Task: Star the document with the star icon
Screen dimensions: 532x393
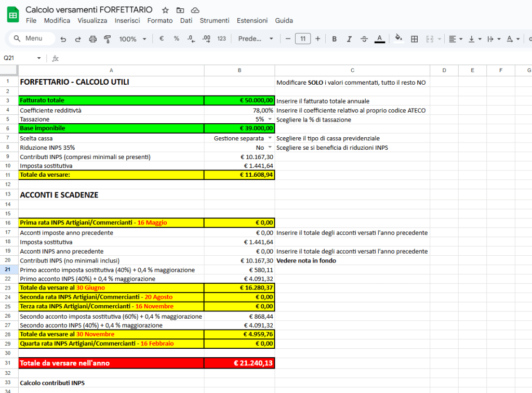Action: [x=165, y=10]
